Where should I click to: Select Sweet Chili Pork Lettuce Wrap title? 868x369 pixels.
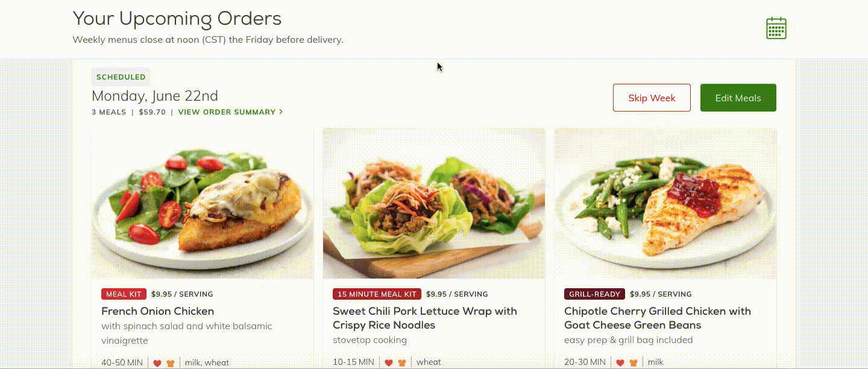[425, 318]
